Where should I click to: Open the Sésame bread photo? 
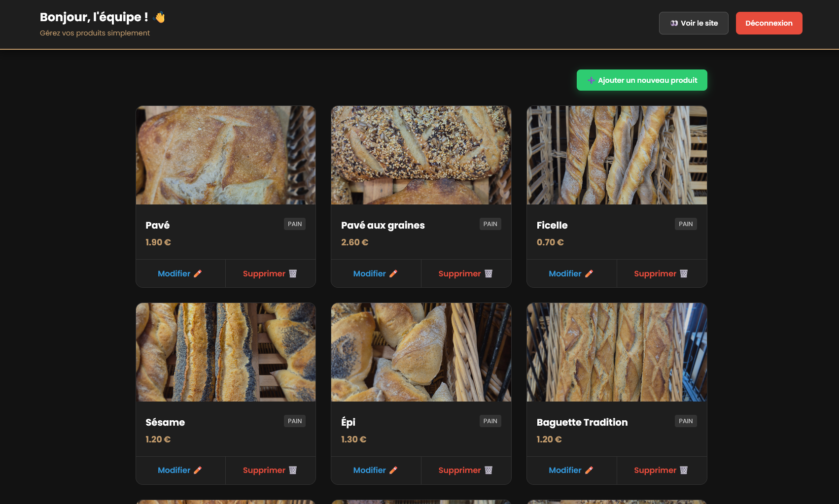226,352
